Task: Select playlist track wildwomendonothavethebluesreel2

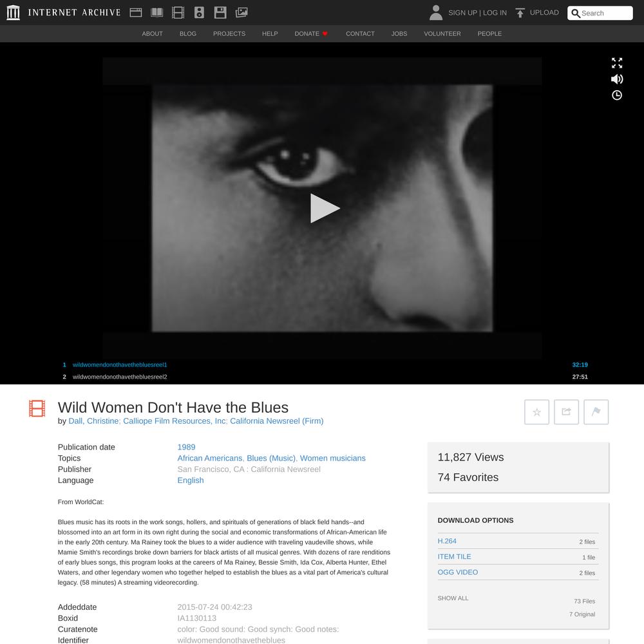Action: click(x=120, y=377)
